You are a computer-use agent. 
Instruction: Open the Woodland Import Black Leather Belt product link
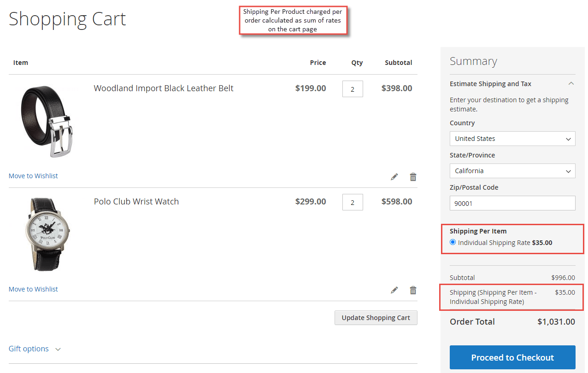coord(164,88)
